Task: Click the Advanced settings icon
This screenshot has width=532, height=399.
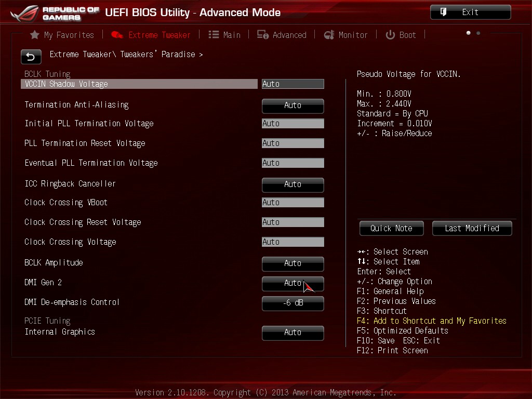Action: (262, 35)
